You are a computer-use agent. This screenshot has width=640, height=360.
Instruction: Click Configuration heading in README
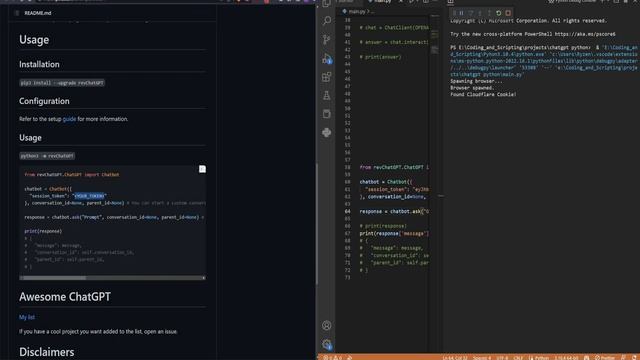[x=44, y=101]
